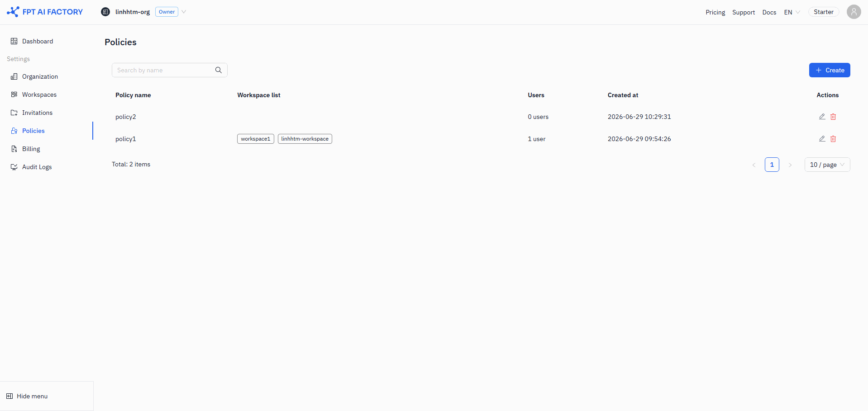Click the Total: 2 items text

pyautogui.click(x=131, y=164)
